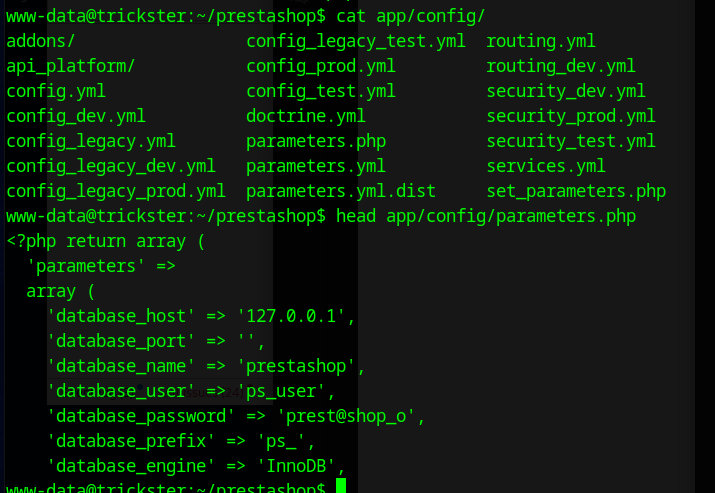Click the set_parameters.php filename
The height and width of the screenshot is (493, 715).
(576, 191)
